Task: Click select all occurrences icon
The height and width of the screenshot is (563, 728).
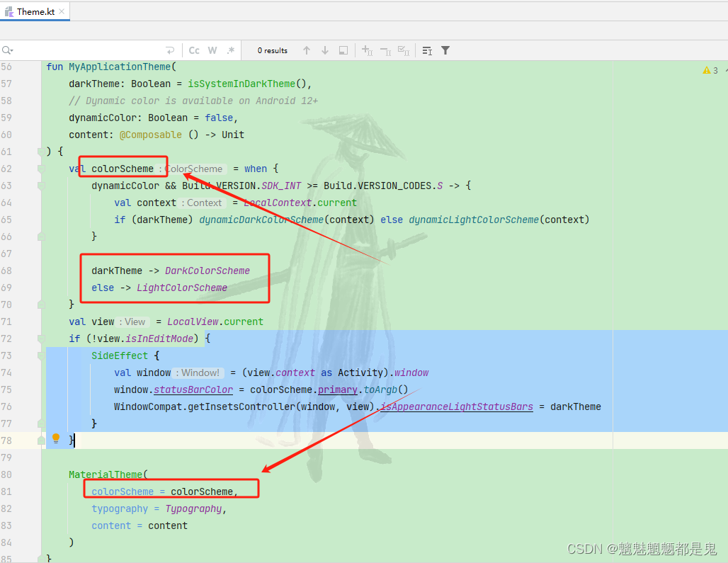Action: 404,50
